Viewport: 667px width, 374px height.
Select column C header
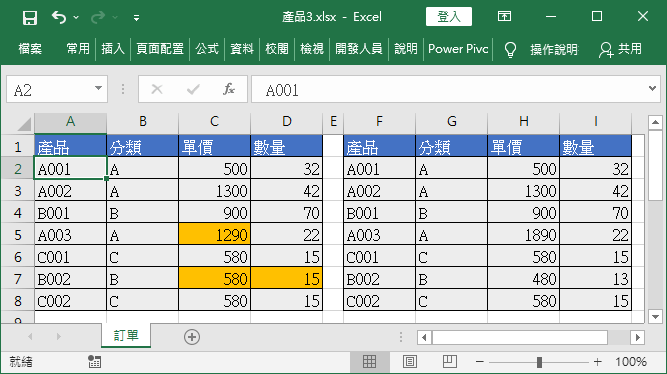click(214, 122)
